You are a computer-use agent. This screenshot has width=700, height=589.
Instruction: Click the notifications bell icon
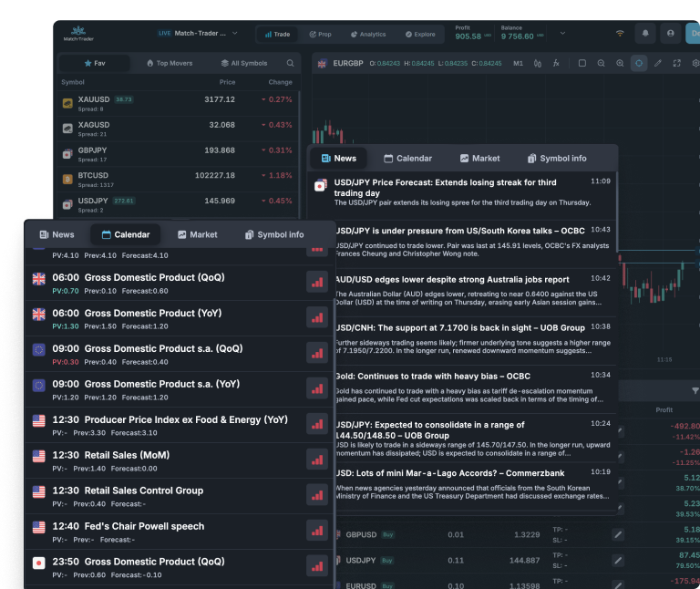tap(646, 34)
